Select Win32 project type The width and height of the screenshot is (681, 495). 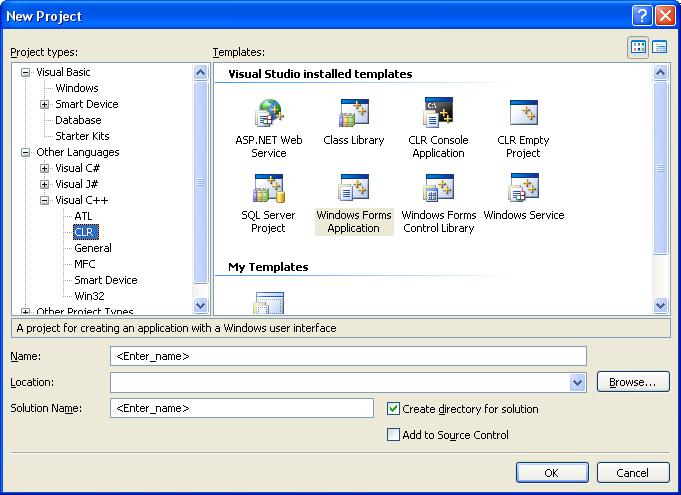coord(89,296)
